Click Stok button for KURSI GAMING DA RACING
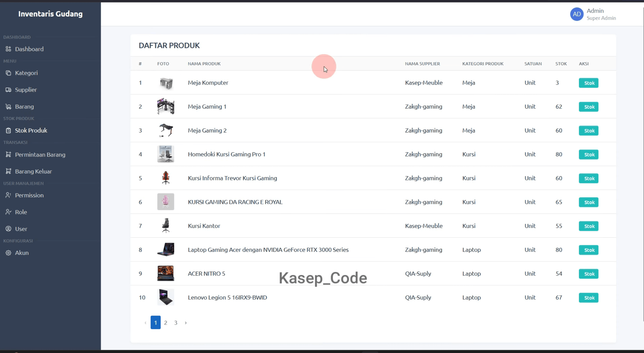The width and height of the screenshot is (644, 353). coord(589,202)
